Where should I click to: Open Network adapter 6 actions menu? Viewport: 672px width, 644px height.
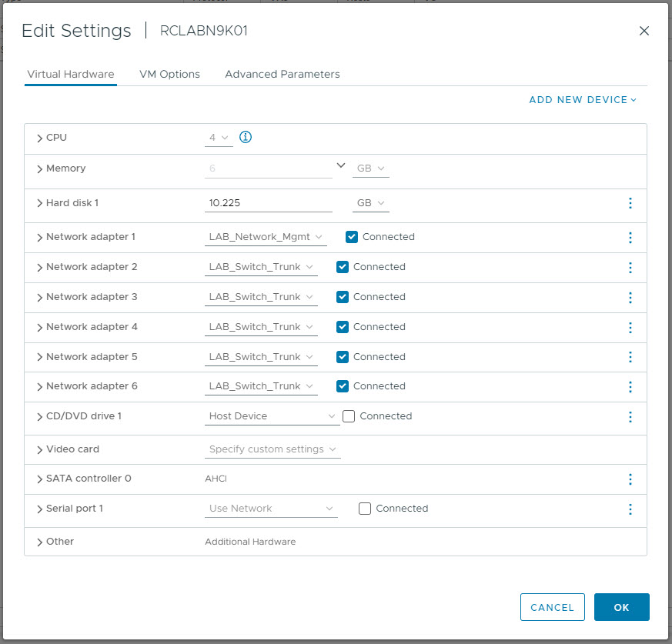(630, 387)
